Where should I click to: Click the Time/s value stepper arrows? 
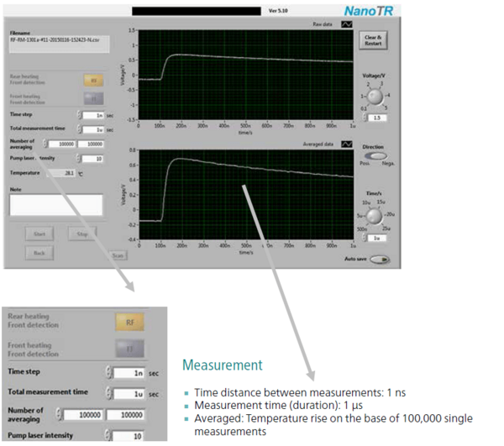tap(365, 238)
